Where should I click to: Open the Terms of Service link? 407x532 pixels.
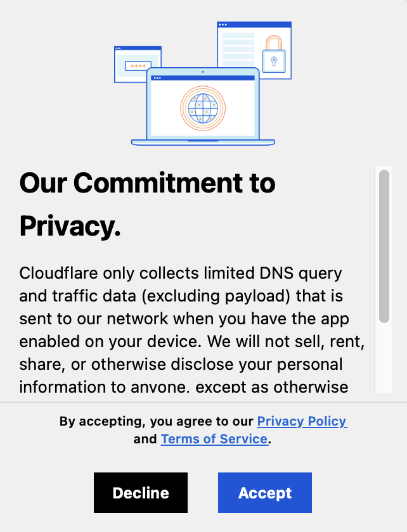pyautogui.click(x=214, y=438)
